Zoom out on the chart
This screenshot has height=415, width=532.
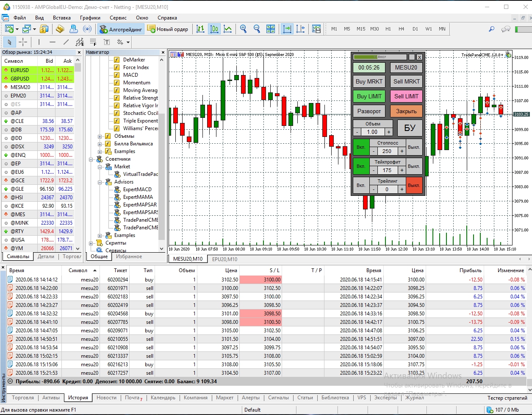257,29
